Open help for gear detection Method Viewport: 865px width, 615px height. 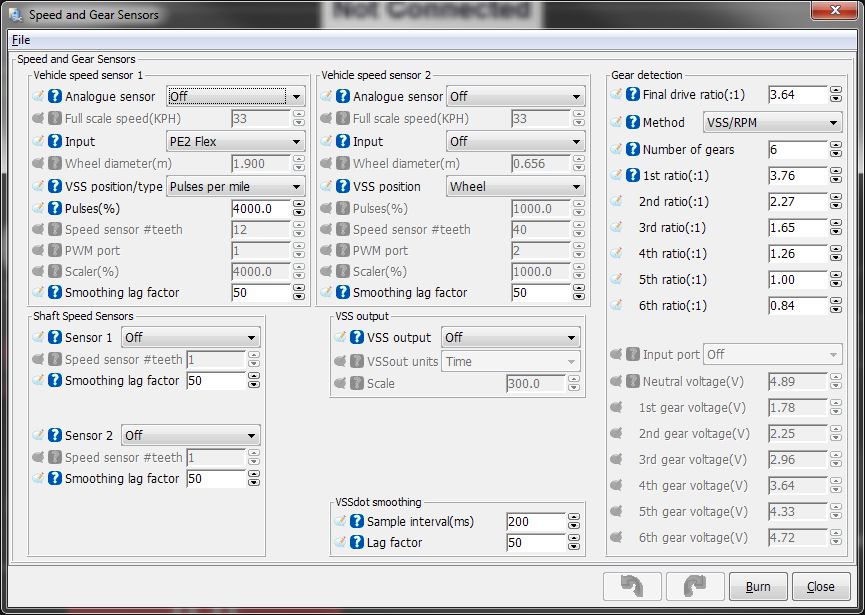coord(633,122)
